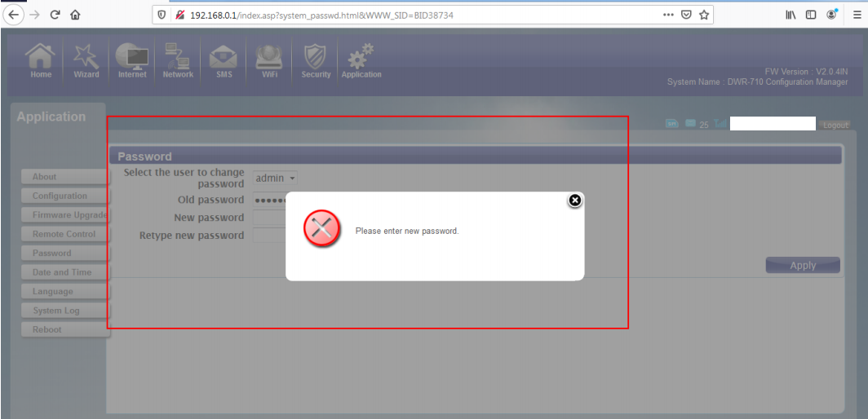Screen dimensions: 868x419
Task: Click the Apply button
Action: 803,265
